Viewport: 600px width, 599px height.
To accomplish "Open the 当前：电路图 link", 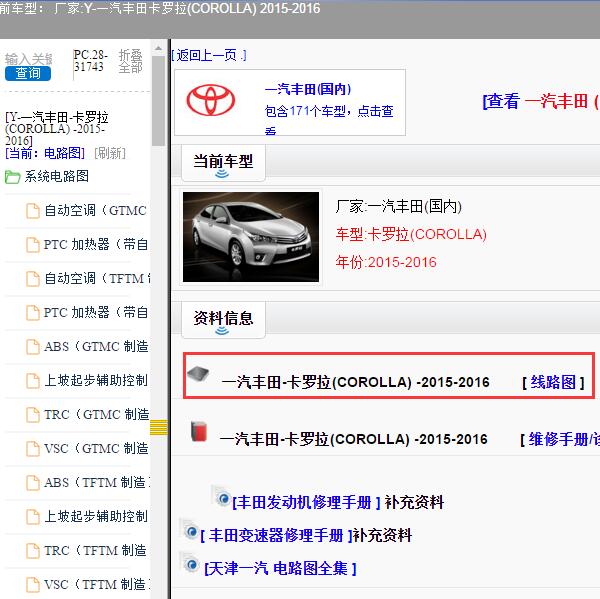I will (x=45, y=153).
